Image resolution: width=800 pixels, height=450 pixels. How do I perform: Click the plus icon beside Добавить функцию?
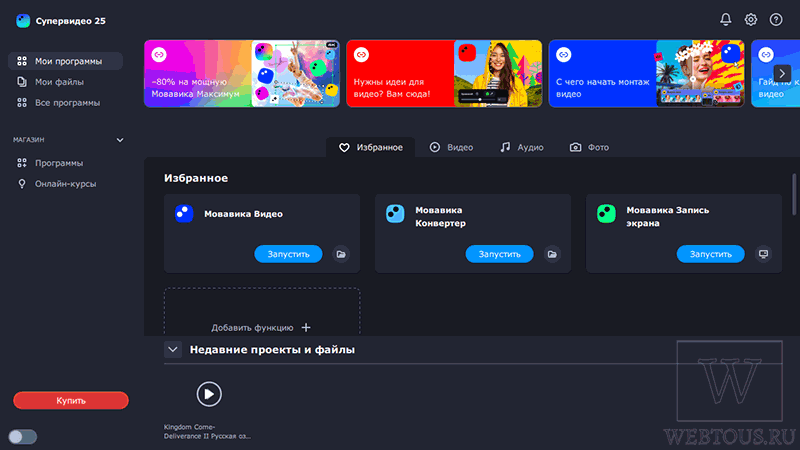point(306,328)
